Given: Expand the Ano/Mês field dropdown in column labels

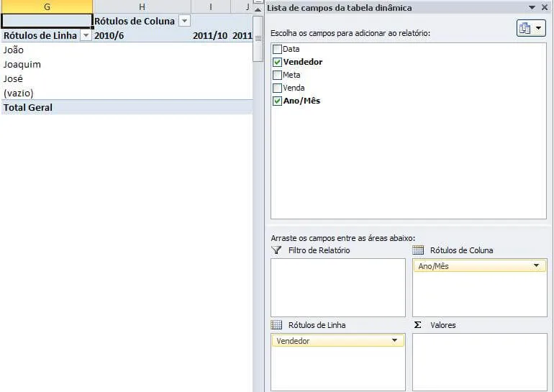Looking at the screenshot, I should click(536, 265).
